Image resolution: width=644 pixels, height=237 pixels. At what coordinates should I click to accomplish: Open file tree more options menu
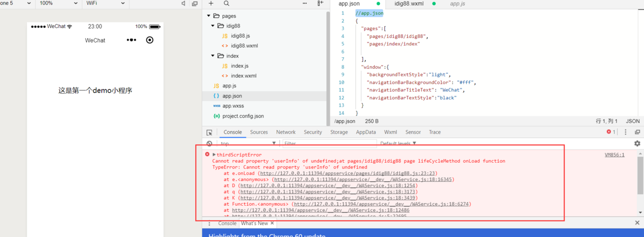(305, 3)
